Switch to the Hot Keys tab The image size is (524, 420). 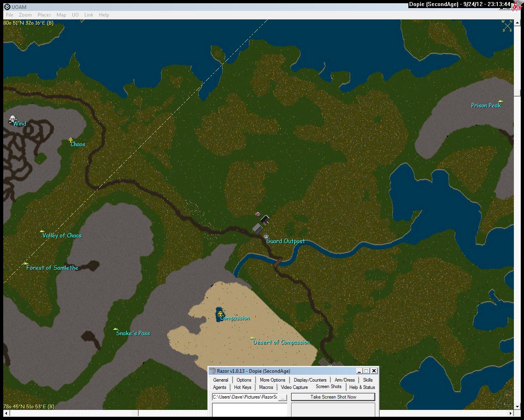pos(243,387)
